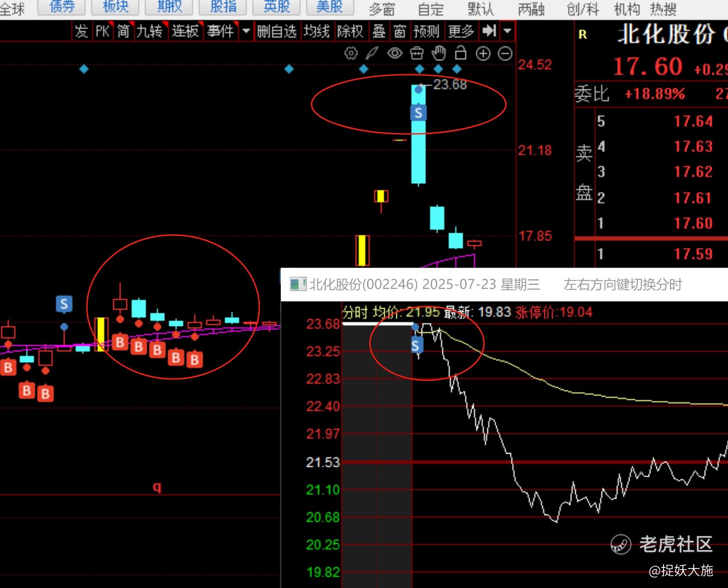Click the 发 toolbar button
Viewport: 728px width, 588px height.
point(82,31)
